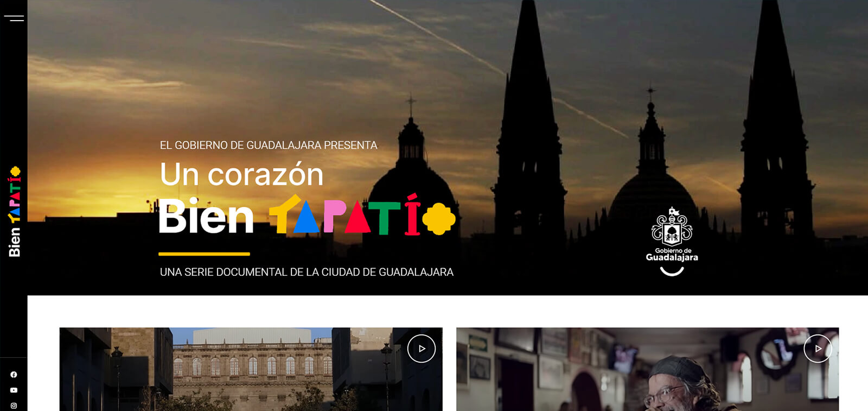Click 'UNA SERIE DOCUMENTAL DE LA CIUDAD' subtitle
Screen dimensions: 868x411
tap(307, 272)
